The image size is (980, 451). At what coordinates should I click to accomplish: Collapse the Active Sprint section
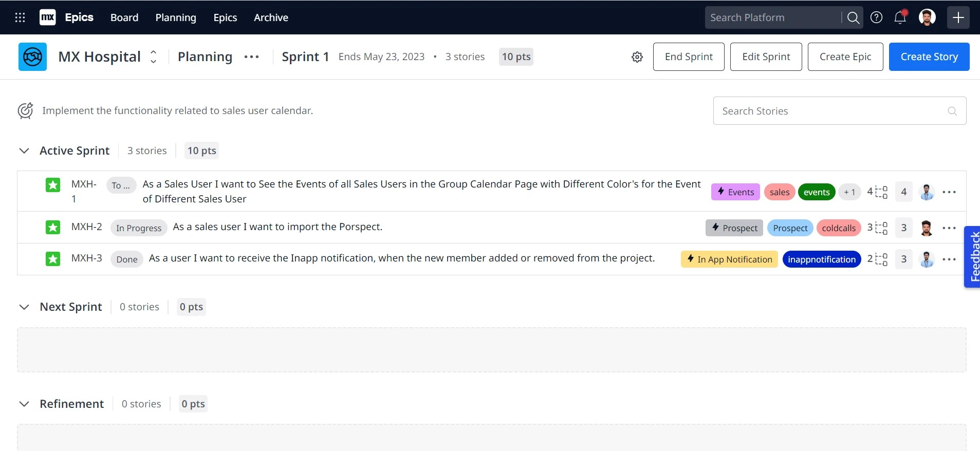point(24,151)
